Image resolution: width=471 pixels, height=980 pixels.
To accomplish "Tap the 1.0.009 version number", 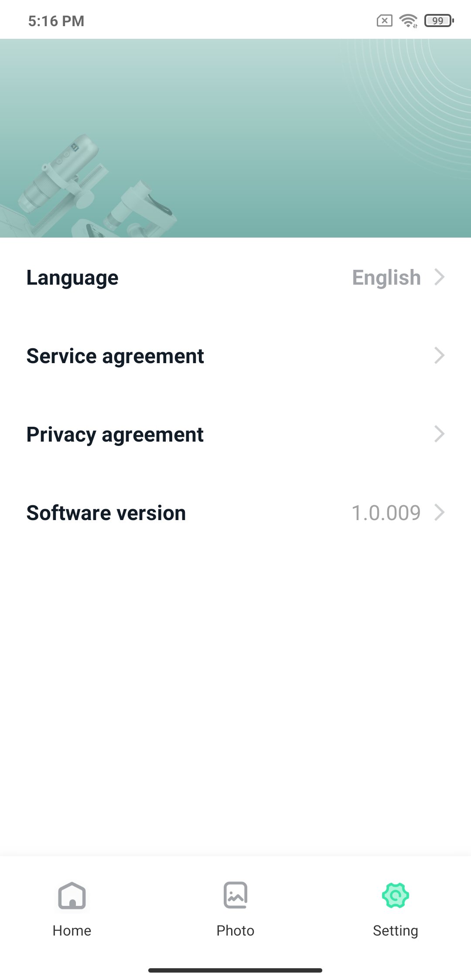I will click(386, 513).
